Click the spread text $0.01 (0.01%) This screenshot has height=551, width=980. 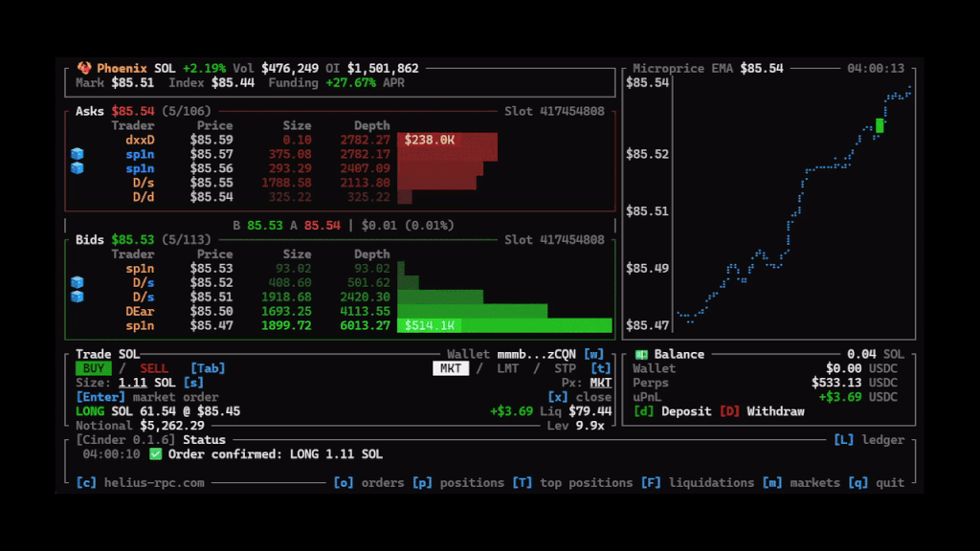point(408,226)
